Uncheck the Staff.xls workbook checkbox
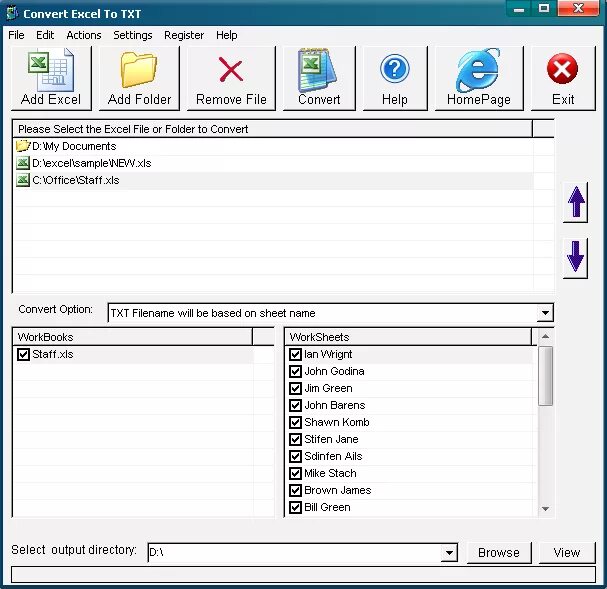Image resolution: width=607 pixels, height=589 pixels. [x=23, y=354]
